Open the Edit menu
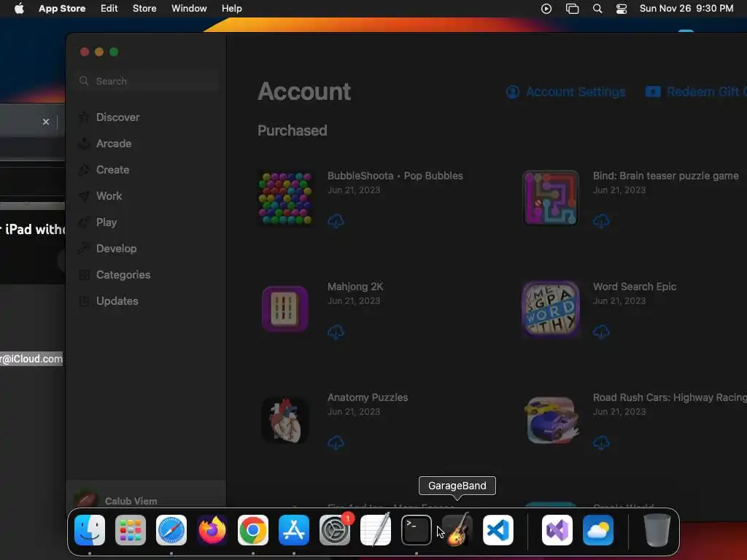 pyautogui.click(x=109, y=9)
